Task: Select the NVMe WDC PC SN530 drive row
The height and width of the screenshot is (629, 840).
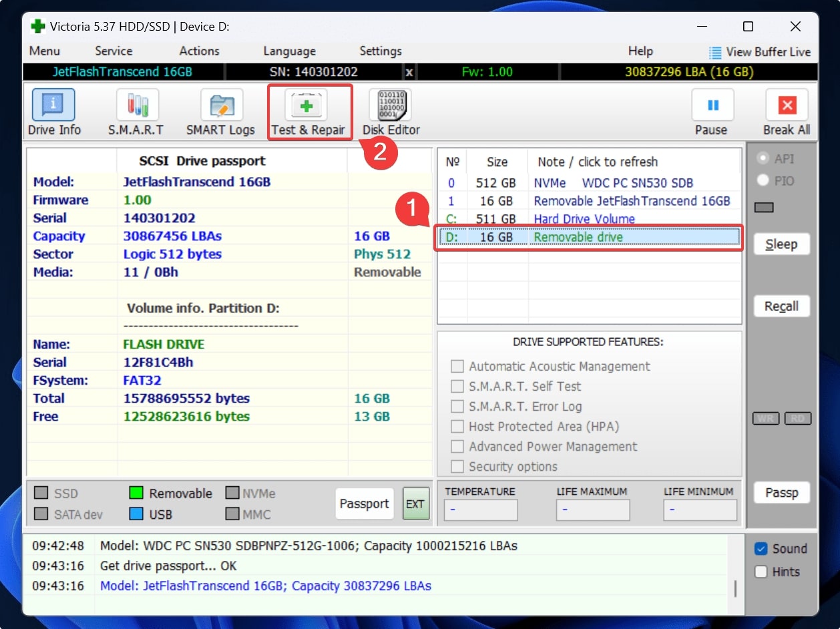Action: point(588,183)
